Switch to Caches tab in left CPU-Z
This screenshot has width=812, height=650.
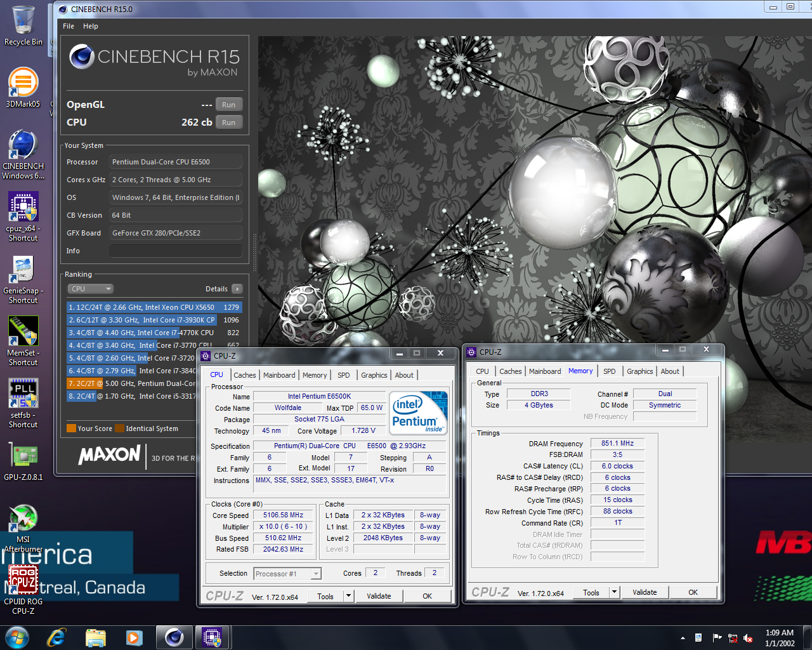click(245, 375)
